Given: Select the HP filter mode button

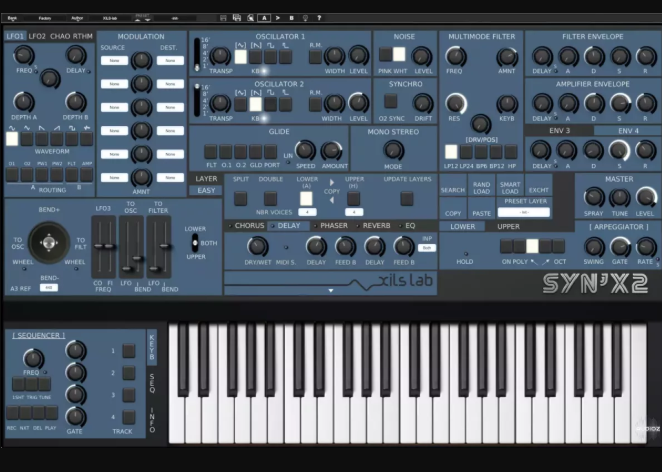Looking at the screenshot, I should pyautogui.click(x=514, y=151).
